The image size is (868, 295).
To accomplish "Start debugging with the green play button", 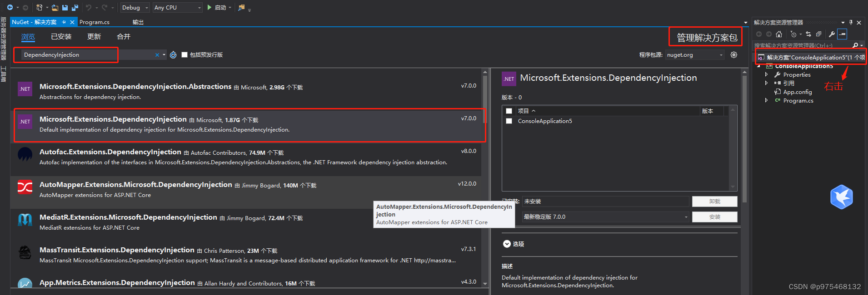I will click(210, 7).
